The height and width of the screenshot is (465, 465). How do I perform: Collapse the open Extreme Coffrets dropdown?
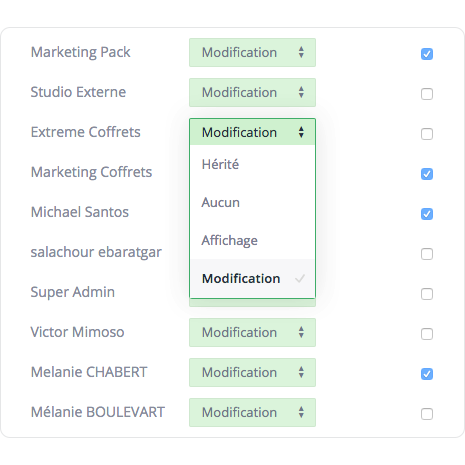tap(252, 132)
